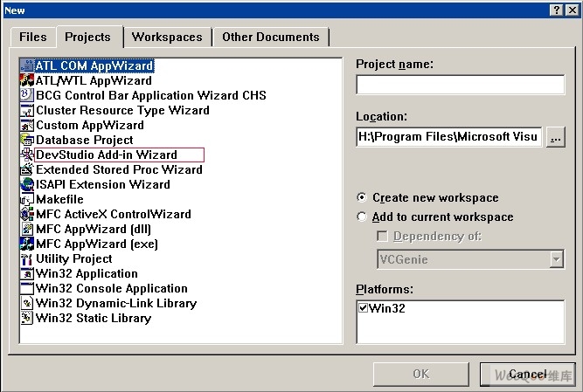Screen dimensions: 583x392
Task: Click the MFC AppWizard (dll) icon
Action: 27,229
